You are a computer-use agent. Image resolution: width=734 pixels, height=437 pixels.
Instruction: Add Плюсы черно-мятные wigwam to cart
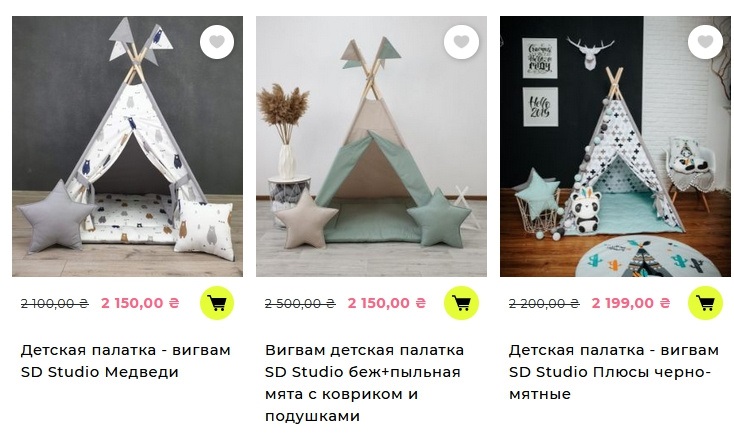coord(705,303)
